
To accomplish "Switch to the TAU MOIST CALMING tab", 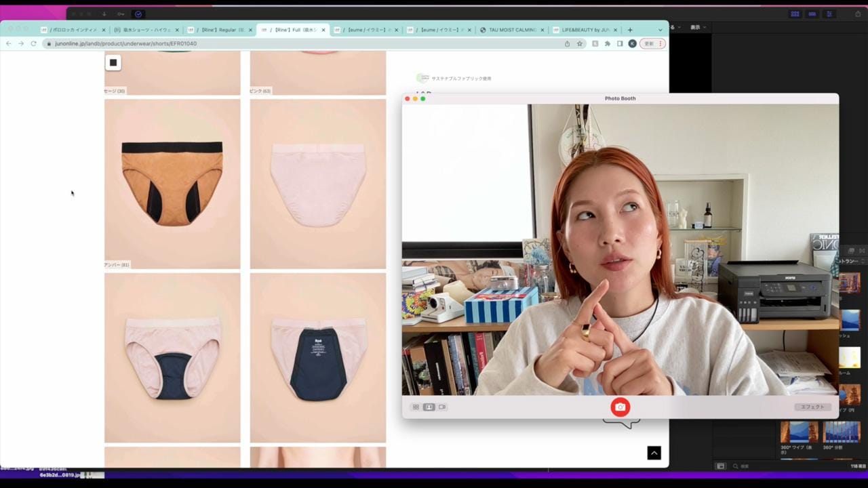I will click(513, 30).
